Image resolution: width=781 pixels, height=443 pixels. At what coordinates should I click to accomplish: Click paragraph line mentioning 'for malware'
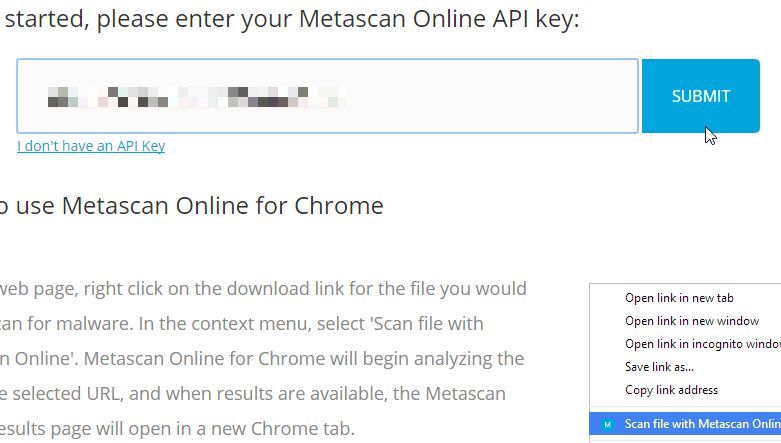pyautogui.click(x=242, y=324)
